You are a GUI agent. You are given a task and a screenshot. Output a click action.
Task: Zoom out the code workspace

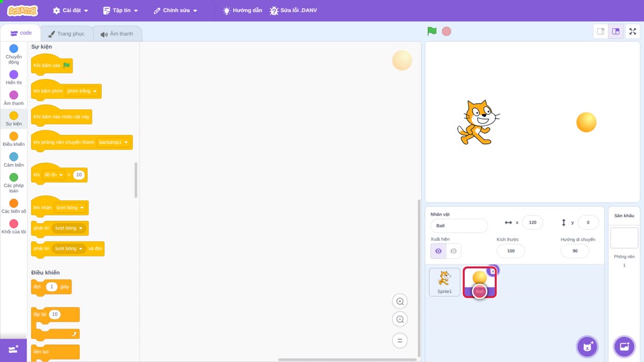400,319
